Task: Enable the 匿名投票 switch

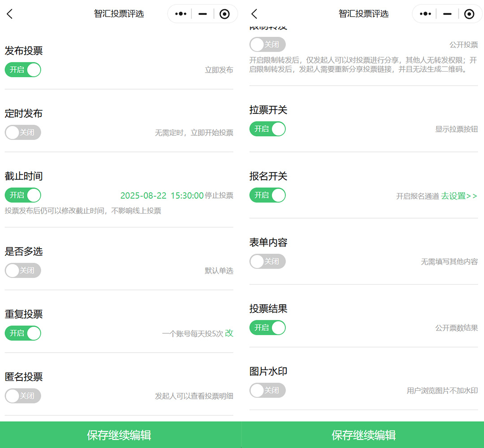Action: (x=23, y=396)
